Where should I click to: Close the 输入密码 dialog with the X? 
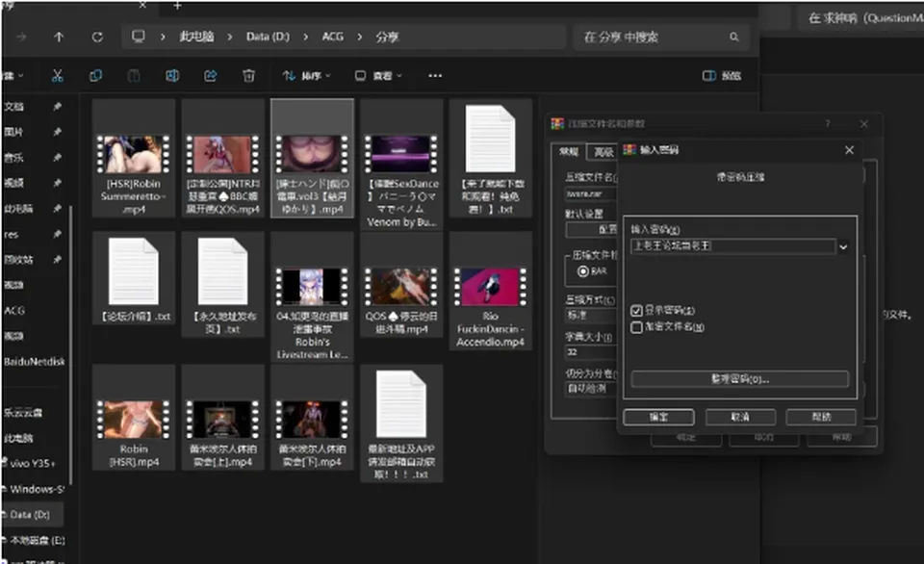pyautogui.click(x=849, y=150)
